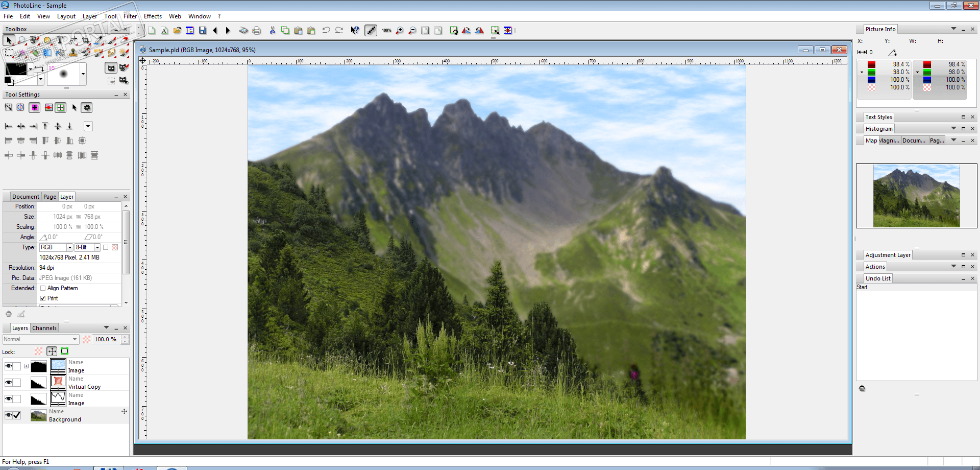Open the brush preset dropdown arrow
Screen dimensions: 980x470
click(83, 74)
